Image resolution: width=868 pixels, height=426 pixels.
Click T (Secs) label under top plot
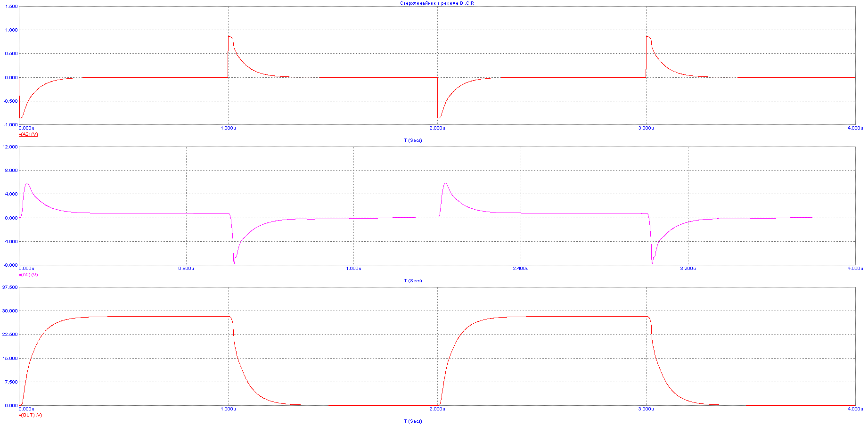(413, 140)
